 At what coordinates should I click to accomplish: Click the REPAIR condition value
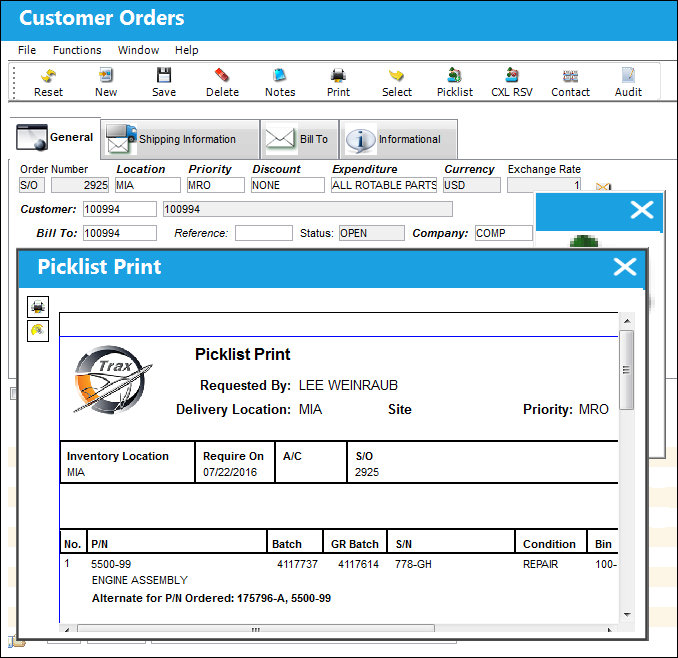[x=540, y=564]
